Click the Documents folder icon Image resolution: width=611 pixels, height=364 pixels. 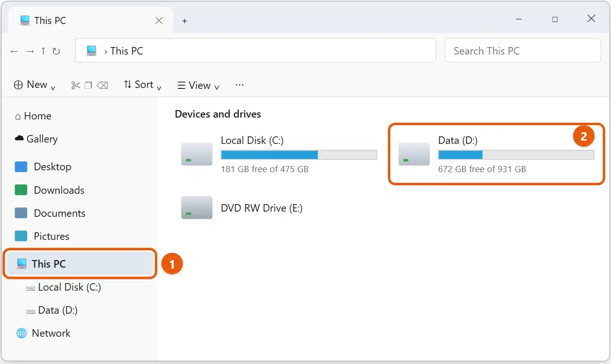pyautogui.click(x=21, y=213)
